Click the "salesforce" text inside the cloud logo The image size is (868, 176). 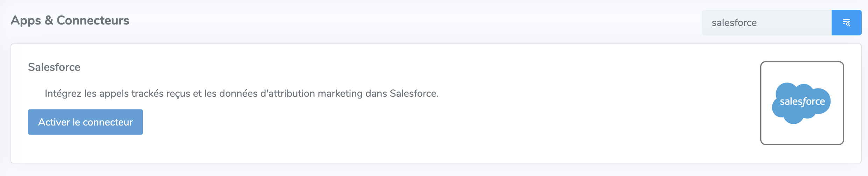coord(802,102)
